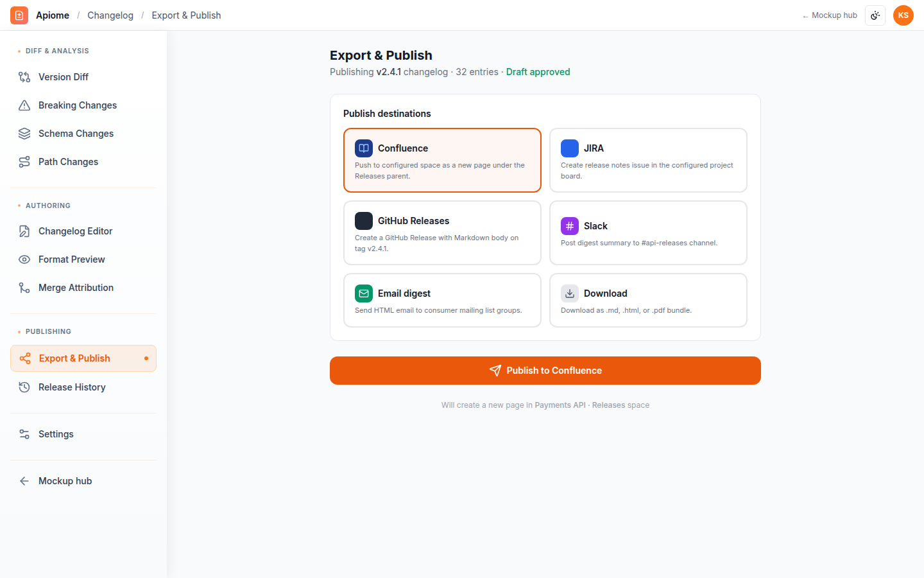This screenshot has height=578, width=924.
Task: Click the Merge Attribution branch icon
Action: coord(24,288)
